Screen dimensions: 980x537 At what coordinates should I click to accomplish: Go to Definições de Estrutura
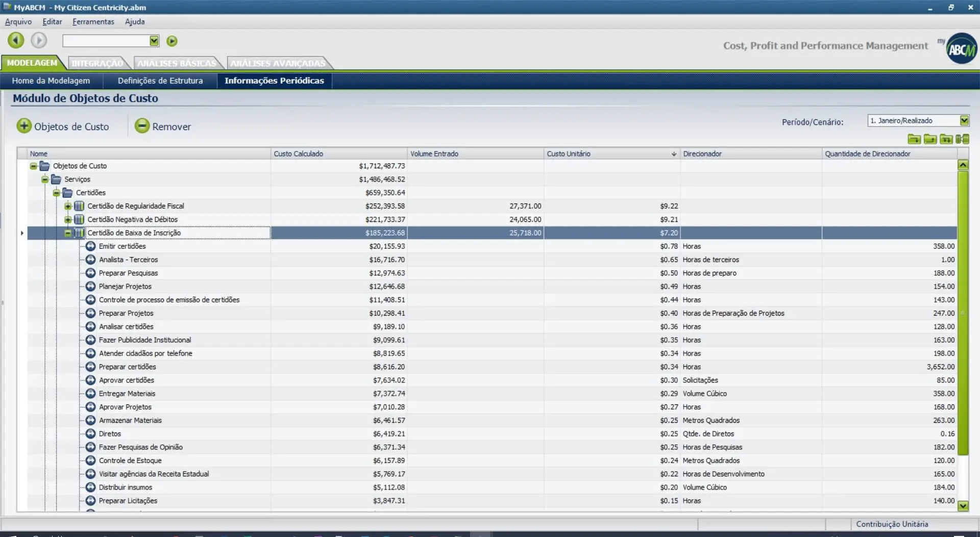pos(160,81)
